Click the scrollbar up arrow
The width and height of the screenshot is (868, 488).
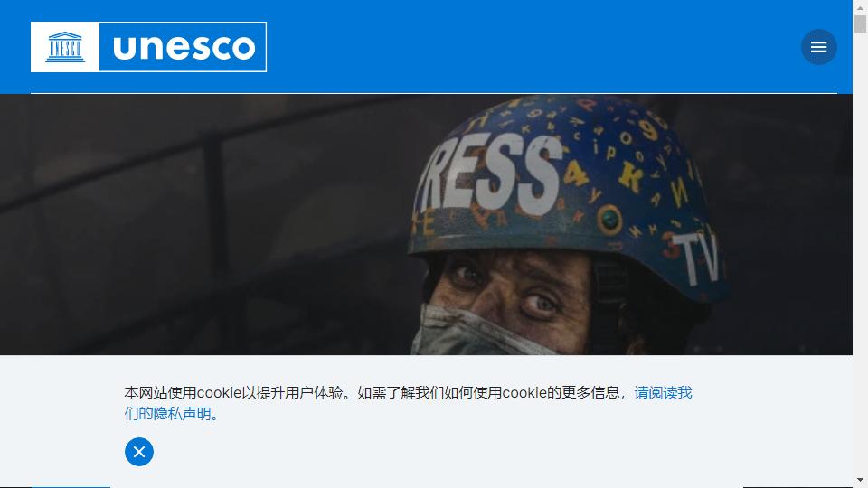pyautogui.click(x=860, y=6)
